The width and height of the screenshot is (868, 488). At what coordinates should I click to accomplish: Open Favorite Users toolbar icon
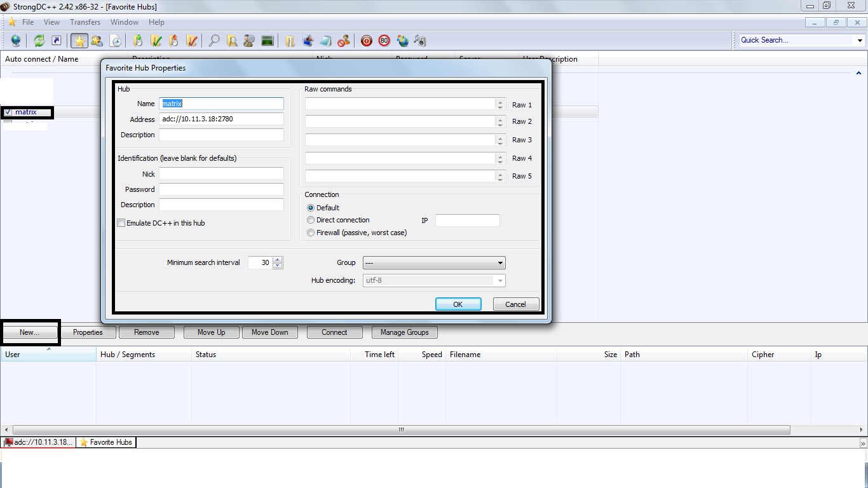pos(97,41)
